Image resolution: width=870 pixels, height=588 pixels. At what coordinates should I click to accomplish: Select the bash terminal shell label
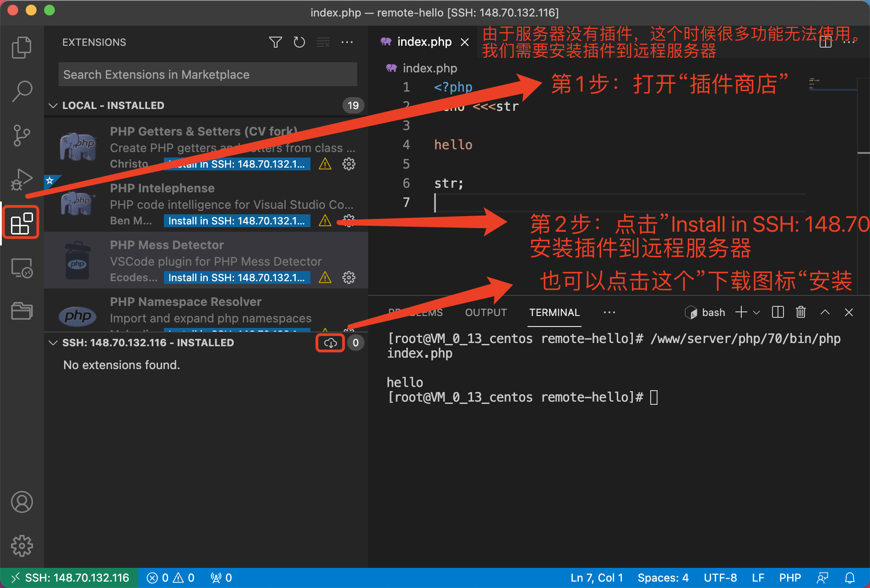pyautogui.click(x=713, y=312)
